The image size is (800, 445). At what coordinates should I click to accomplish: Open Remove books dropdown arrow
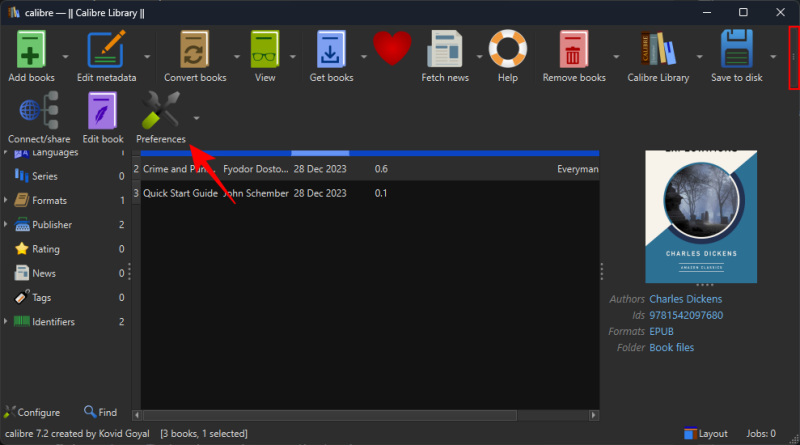(616, 56)
